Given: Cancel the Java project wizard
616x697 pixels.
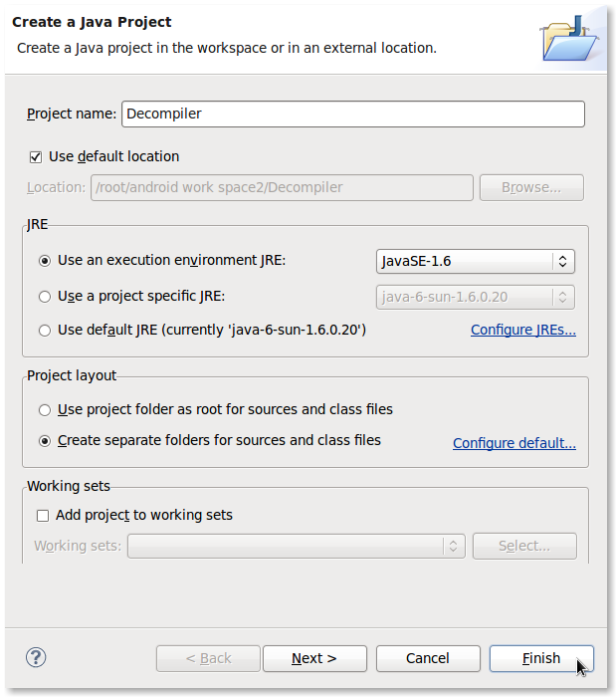Looking at the screenshot, I should 427,658.
